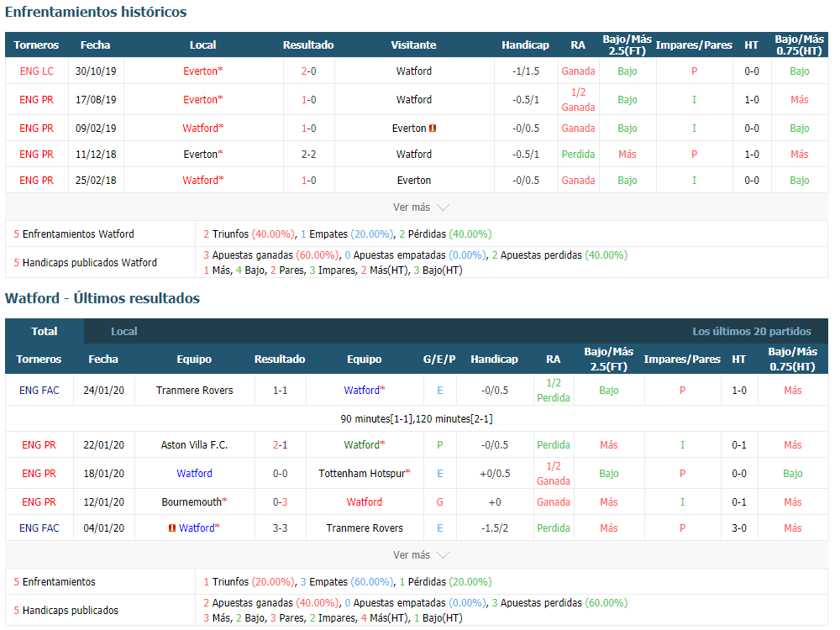Click 2 Triunfos (40.00%) summary text
The width and height of the screenshot is (840, 630).
(249, 234)
